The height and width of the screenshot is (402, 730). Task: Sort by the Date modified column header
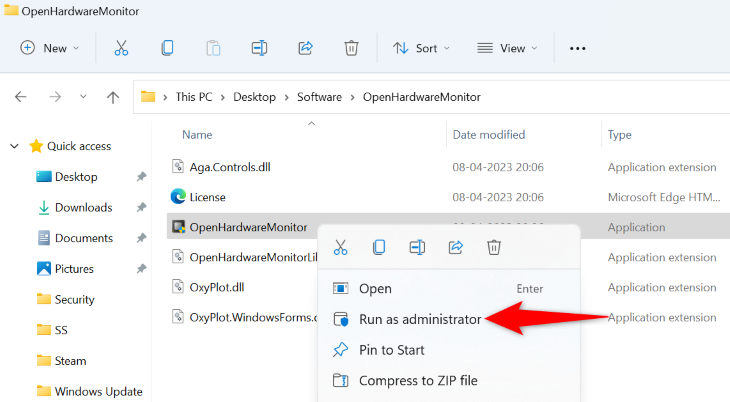click(489, 135)
